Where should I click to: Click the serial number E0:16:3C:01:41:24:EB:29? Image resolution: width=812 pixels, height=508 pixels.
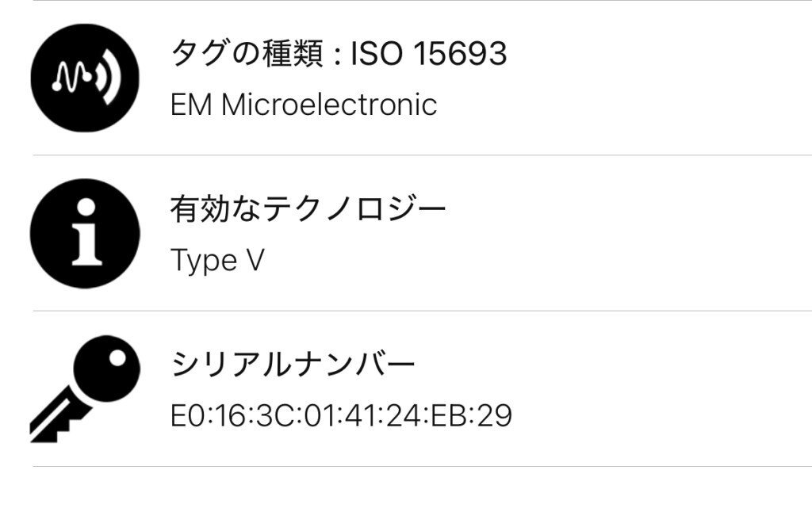pyautogui.click(x=341, y=415)
